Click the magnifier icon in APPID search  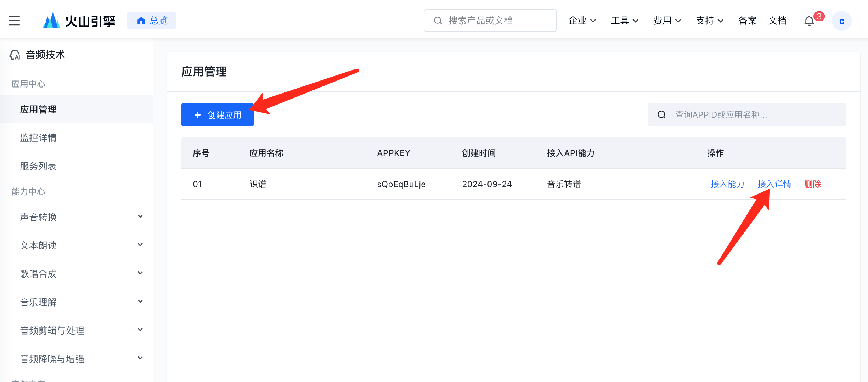[x=661, y=115]
